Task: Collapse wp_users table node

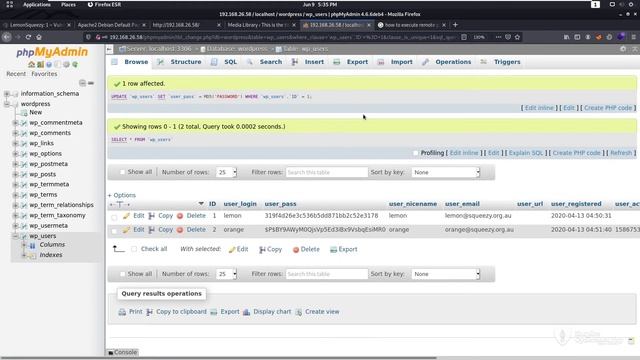Action: pos(15,236)
